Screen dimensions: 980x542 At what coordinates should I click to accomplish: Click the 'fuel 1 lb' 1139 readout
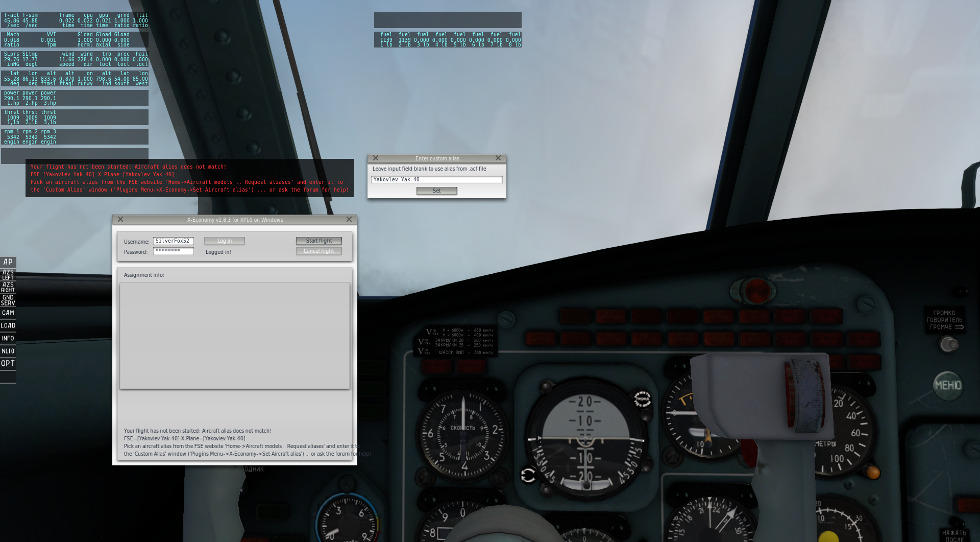tap(386, 40)
